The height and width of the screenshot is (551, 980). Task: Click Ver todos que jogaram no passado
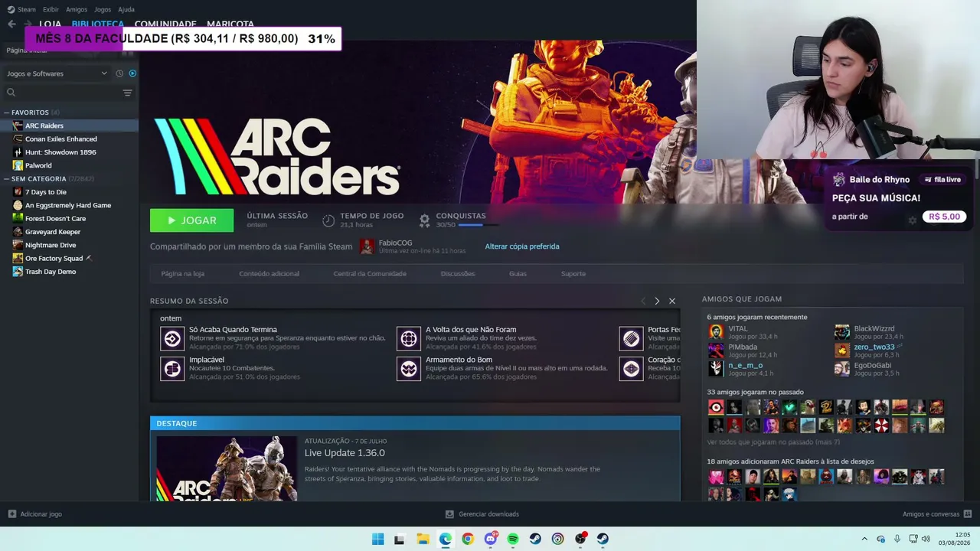point(773,442)
